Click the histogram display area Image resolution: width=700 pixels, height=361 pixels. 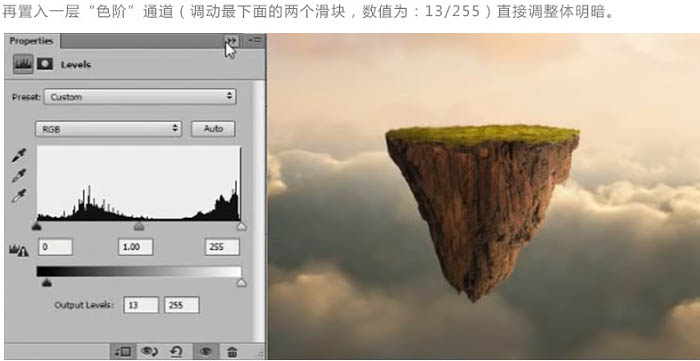(139, 183)
